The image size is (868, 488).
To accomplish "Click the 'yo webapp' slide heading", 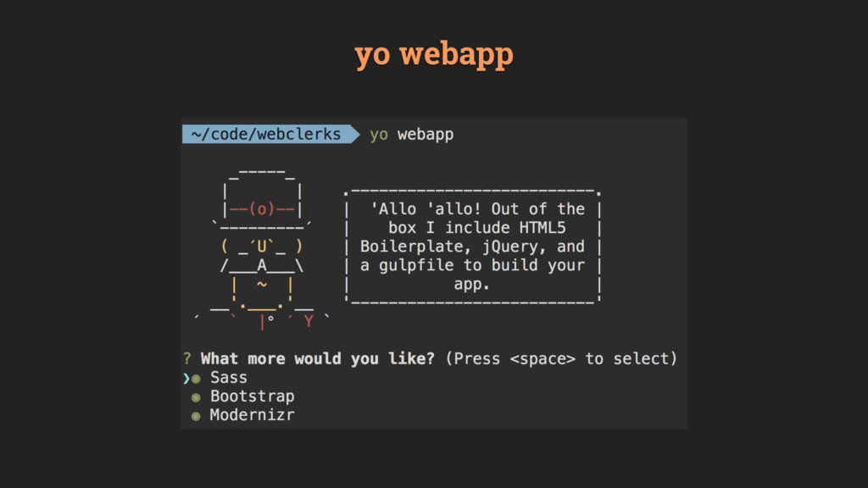I will (434, 55).
